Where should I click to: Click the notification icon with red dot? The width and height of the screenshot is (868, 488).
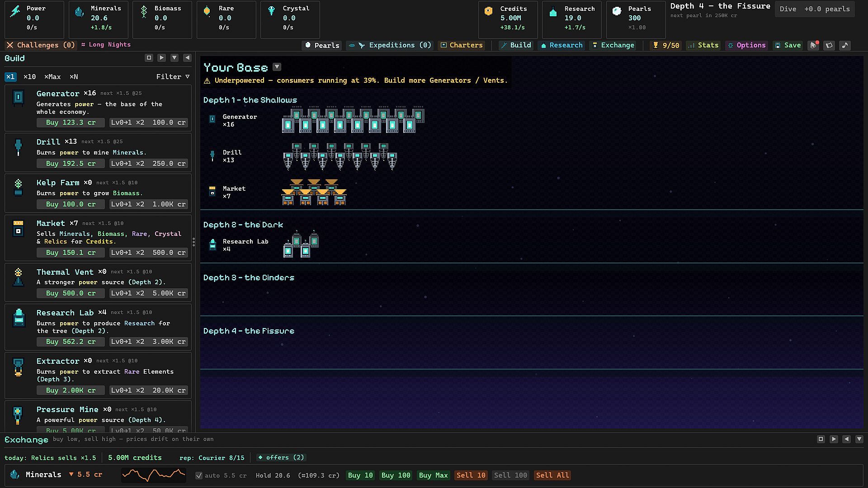coord(813,45)
